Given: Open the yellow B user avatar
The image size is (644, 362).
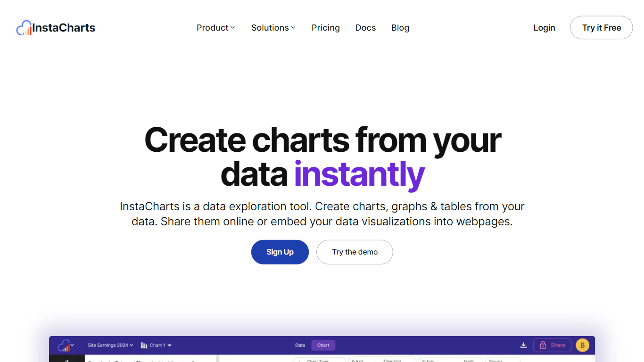Looking at the screenshot, I should coord(582,345).
